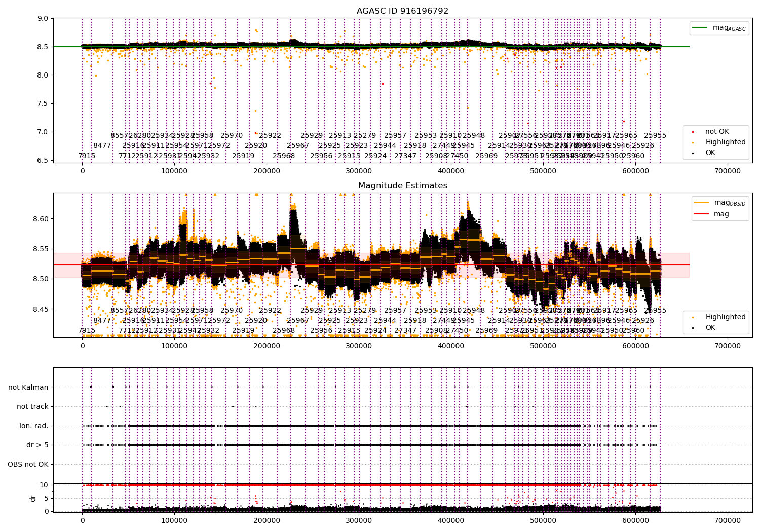Image resolution: width=760 pixels, height=532 pixels.
Task: Click the "Magnitude Estimates" subplot title
Action: (x=402, y=186)
